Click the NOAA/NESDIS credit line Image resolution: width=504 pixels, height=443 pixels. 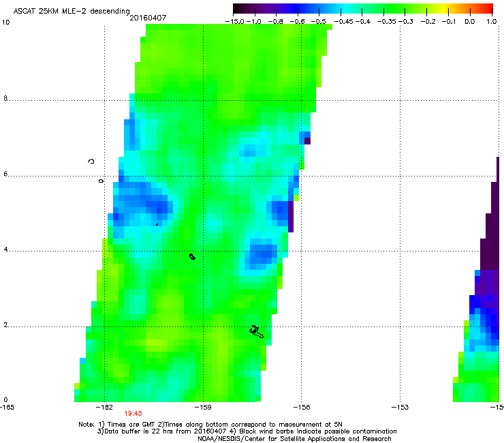tap(294, 439)
